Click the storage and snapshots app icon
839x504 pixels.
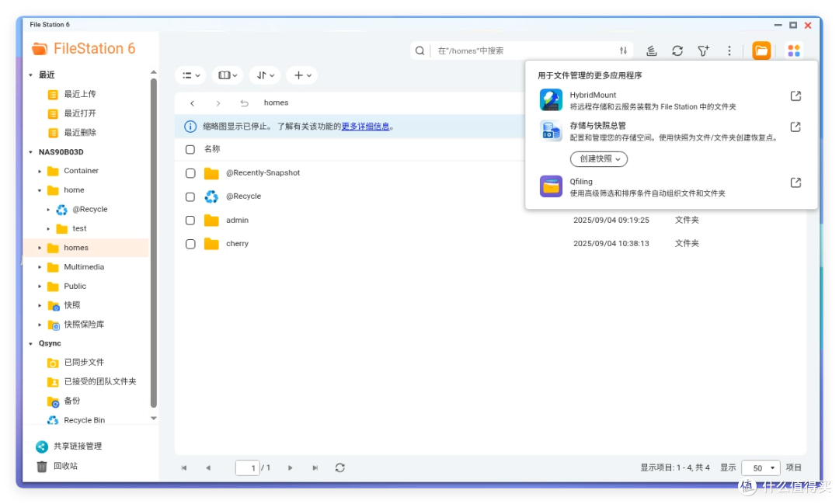(551, 130)
